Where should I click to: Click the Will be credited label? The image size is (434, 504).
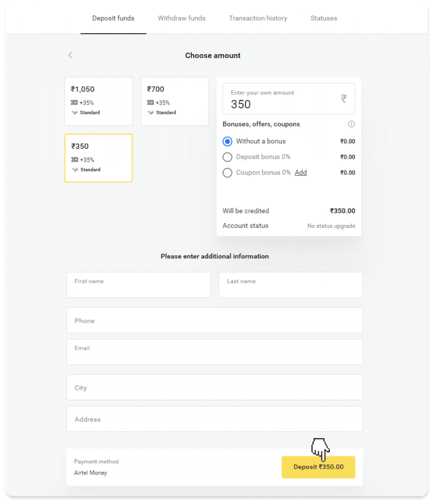pyautogui.click(x=246, y=211)
